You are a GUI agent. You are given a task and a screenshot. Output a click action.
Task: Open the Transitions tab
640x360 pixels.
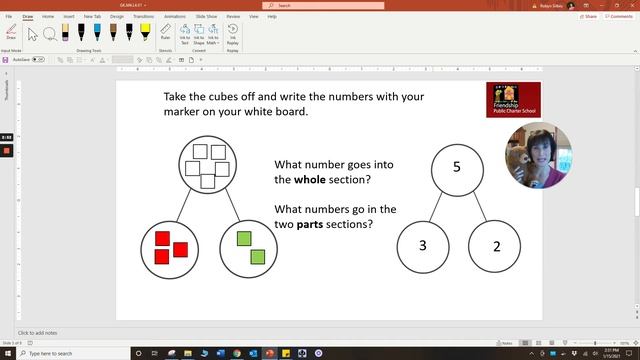pos(144,16)
